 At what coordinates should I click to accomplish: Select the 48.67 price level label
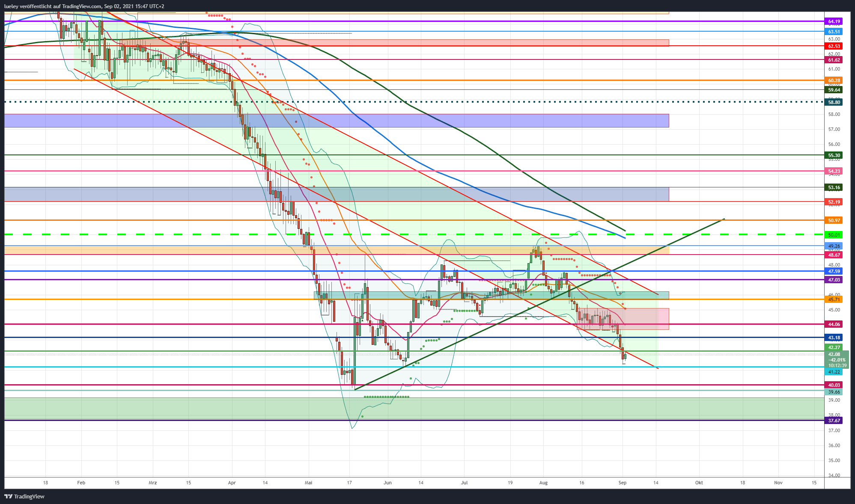click(834, 255)
